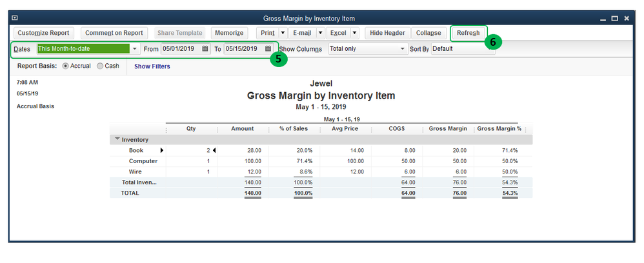Minimize the Gross Margin report window

click(603, 19)
